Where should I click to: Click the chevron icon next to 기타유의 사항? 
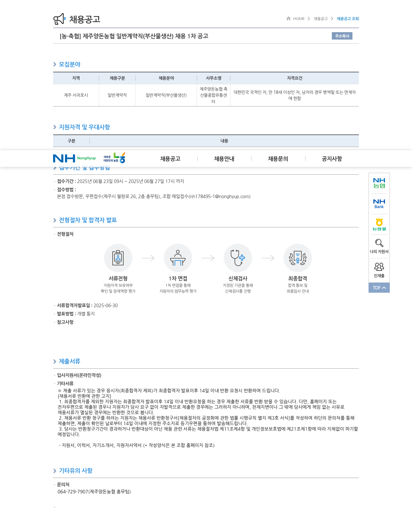tap(55, 471)
